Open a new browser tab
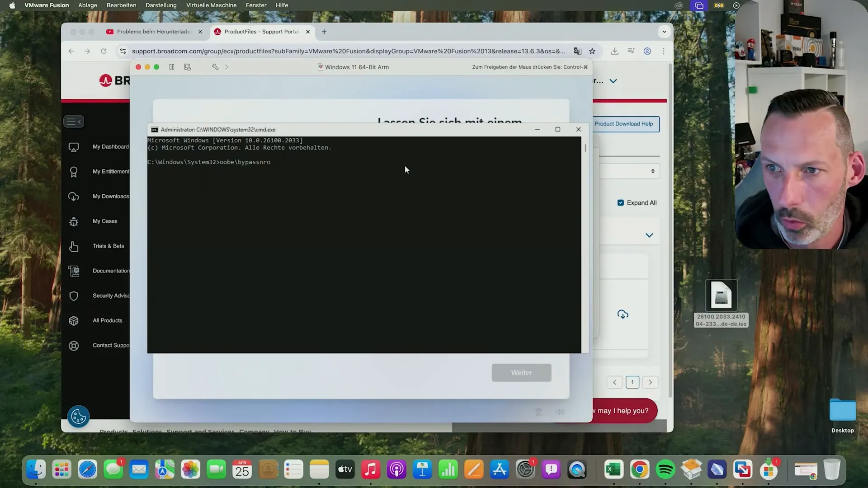This screenshot has height=488, width=868. pyautogui.click(x=324, y=32)
